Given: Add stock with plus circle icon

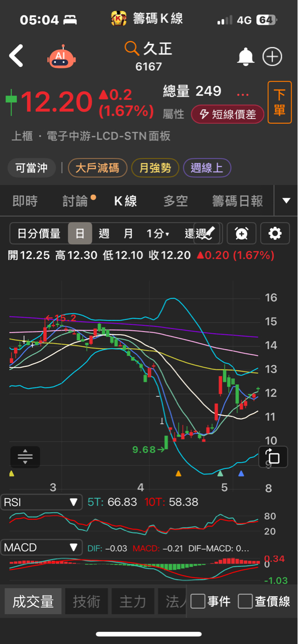Looking at the screenshot, I should pyautogui.click(x=272, y=56).
